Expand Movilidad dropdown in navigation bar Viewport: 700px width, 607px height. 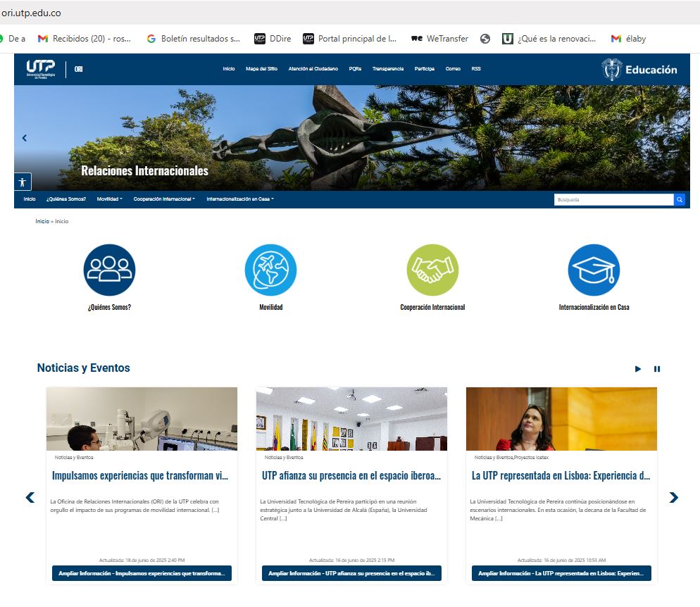pos(109,199)
